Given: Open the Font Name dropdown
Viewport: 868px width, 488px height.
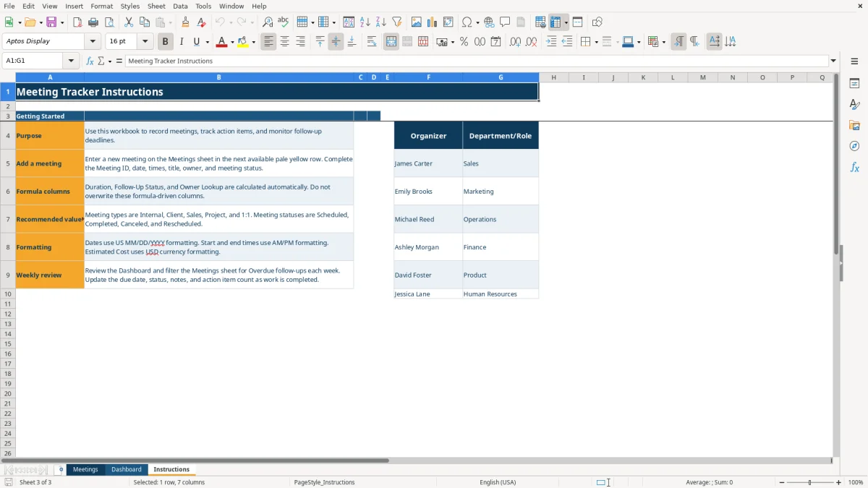Looking at the screenshot, I should pos(93,42).
